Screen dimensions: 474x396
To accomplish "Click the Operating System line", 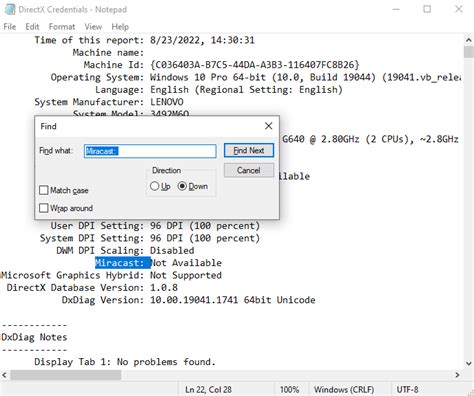I will [256, 77].
